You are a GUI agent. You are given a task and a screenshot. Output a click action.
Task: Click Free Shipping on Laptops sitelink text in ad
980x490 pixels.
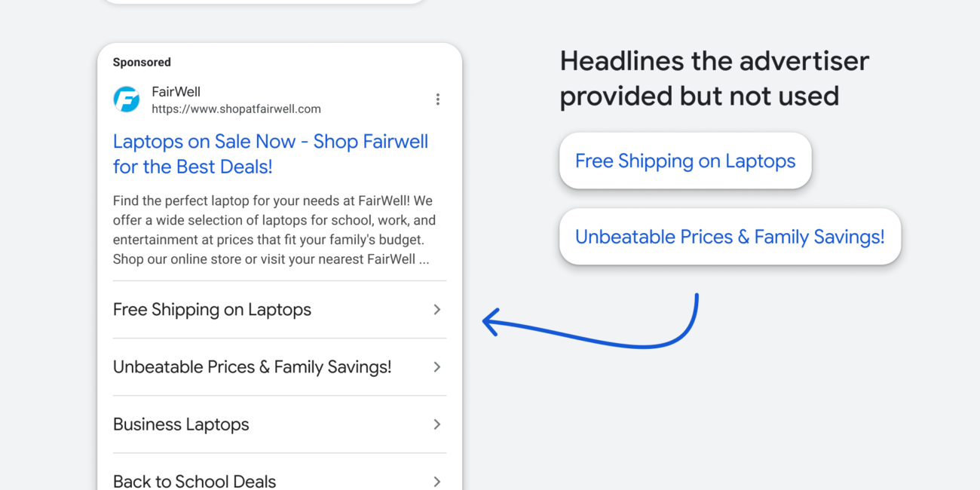[x=212, y=310]
